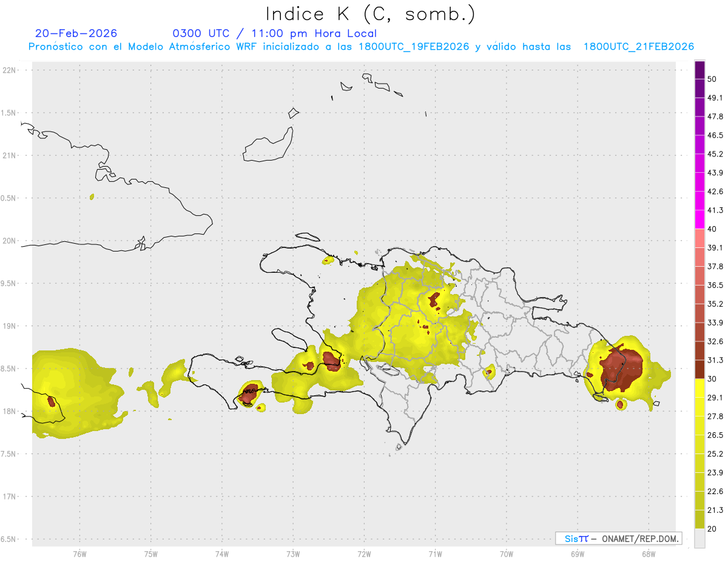Image resolution: width=728 pixels, height=562 pixels.
Task: Click the colorbar label "30"
Action: pyautogui.click(x=712, y=379)
